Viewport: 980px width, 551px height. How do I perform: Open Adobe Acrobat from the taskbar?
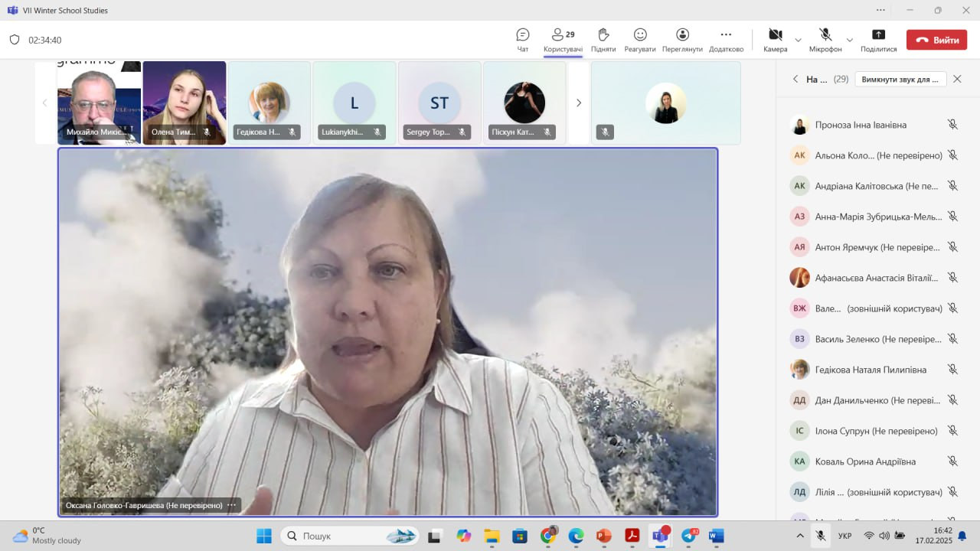click(x=632, y=536)
